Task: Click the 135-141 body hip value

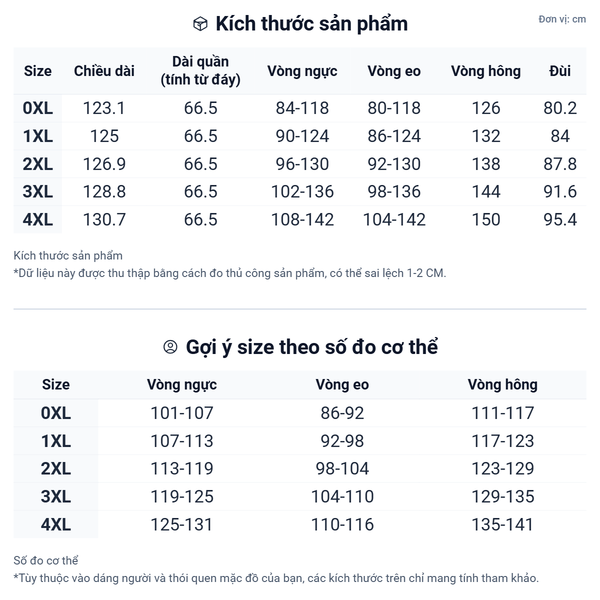Action: tap(502, 524)
